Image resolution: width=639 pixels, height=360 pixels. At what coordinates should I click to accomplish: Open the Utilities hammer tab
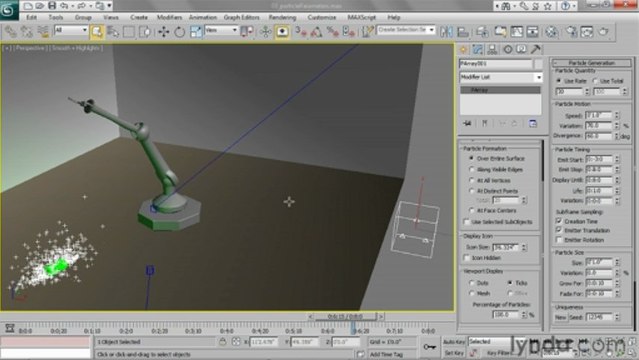pyautogui.click(x=536, y=49)
